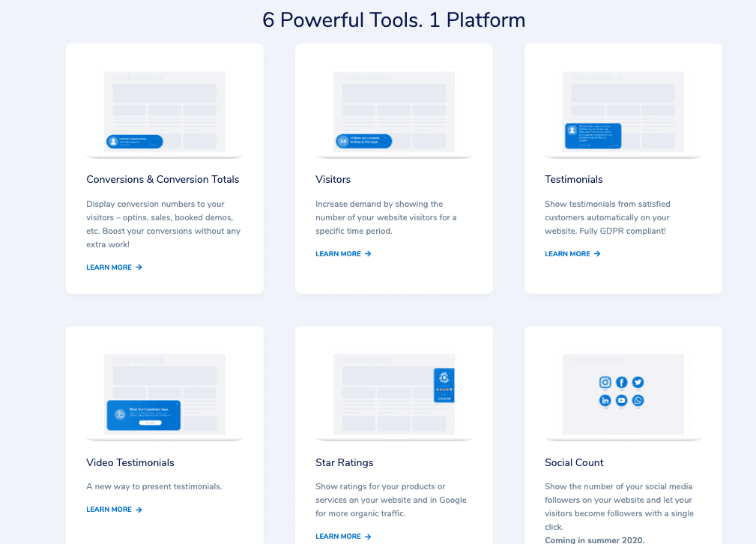This screenshot has height=544, width=756.
Task: Select the Video Testimonials card title
Action: pos(130,463)
